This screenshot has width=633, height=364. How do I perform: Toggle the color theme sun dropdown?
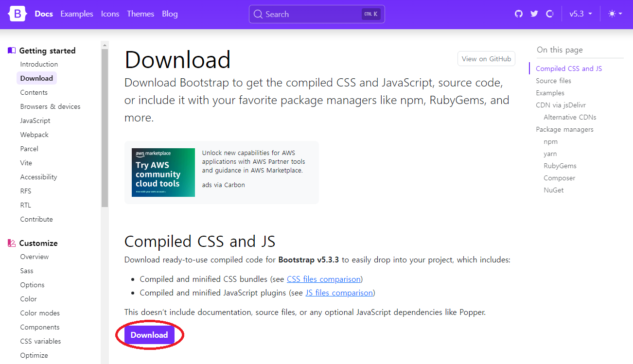click(x=615, y=14)
